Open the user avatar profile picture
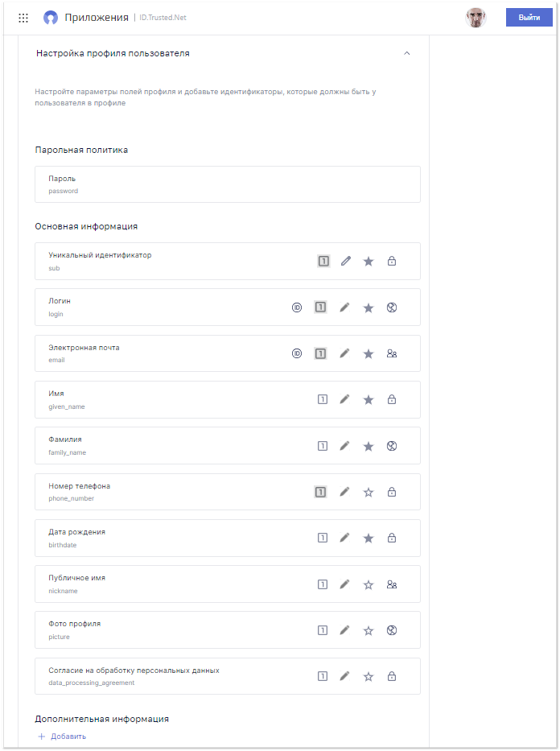Image resolution: width=560 pixels, height=751 pixels. pyautogui.click(x=476, y=18)
